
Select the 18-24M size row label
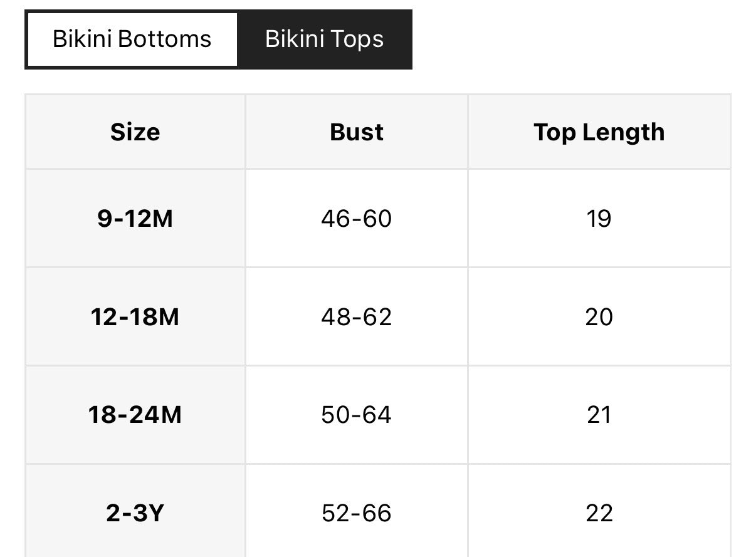(135, 415)
